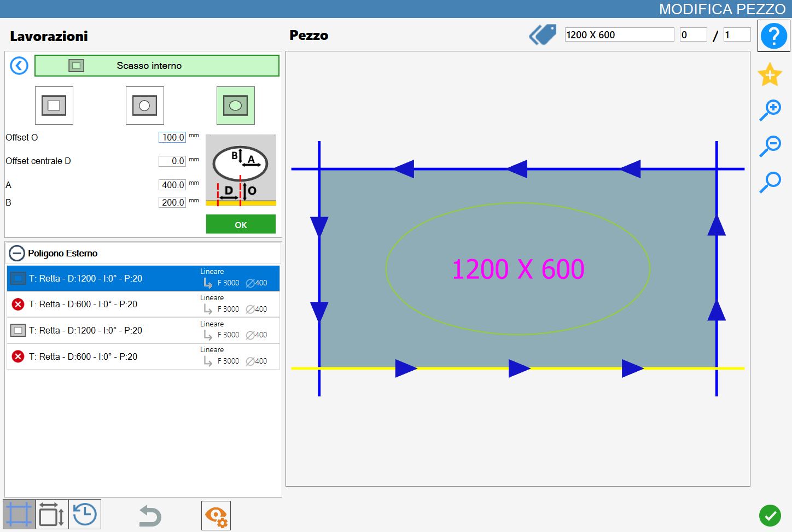Image resolution: width=792 pixels, height=532 pixels.
Task: Add to favorites with the star icon
Action: pos(770,74)
